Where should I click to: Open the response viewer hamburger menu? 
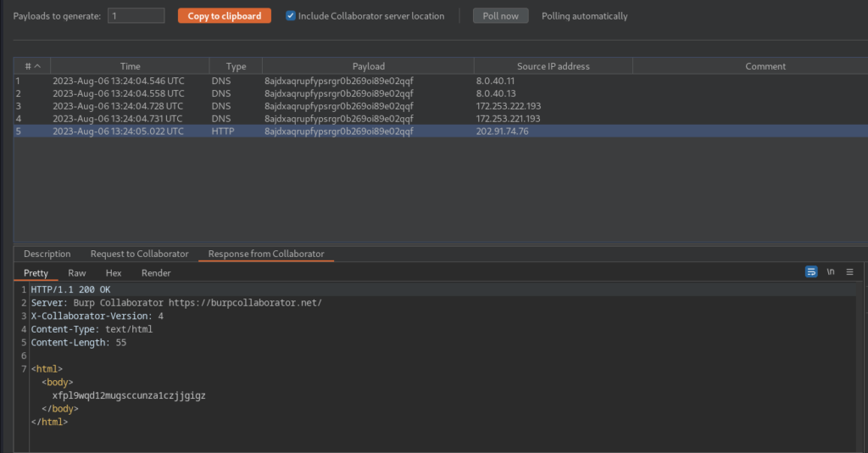[849, 272]
